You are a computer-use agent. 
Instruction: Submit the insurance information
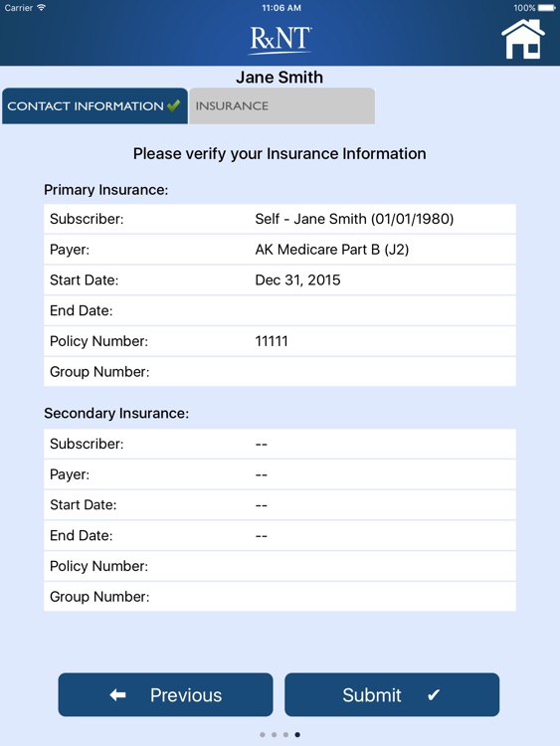click(392, 694)
